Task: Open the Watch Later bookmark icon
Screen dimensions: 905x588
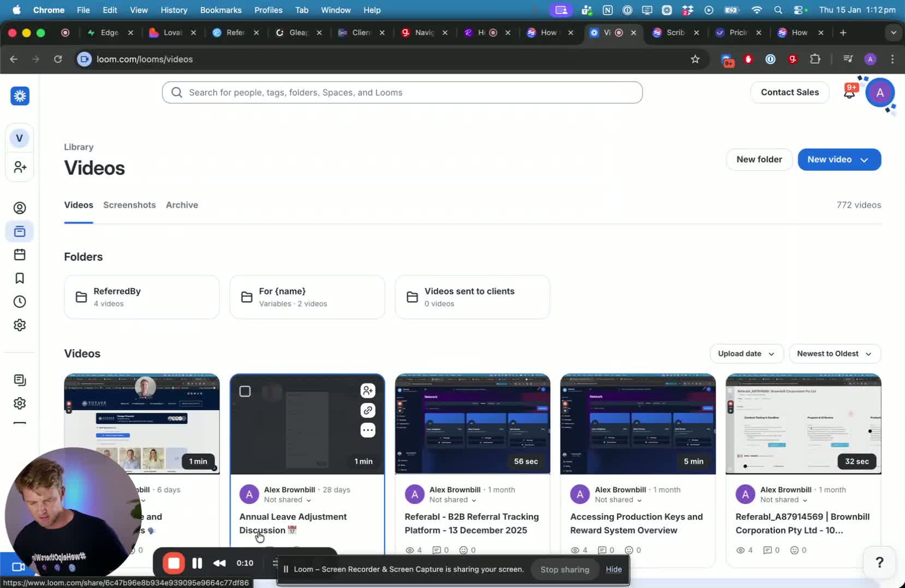Action: [20, 278]
